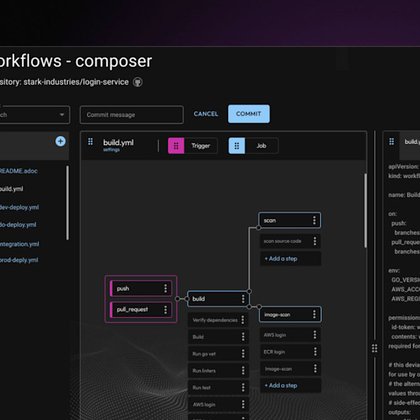Viewport: 420px width, 420px height.
Task: Open the Run go vet step options
Action: (243, 354)
